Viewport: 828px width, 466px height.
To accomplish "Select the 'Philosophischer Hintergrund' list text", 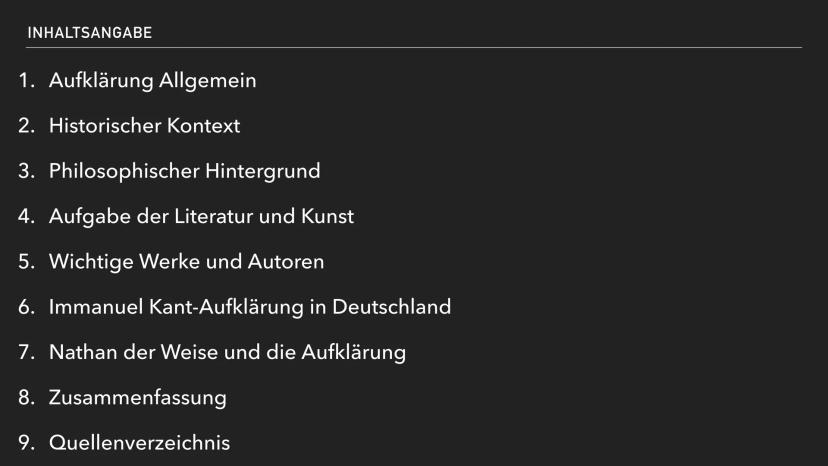I will [x=184, y=171].
